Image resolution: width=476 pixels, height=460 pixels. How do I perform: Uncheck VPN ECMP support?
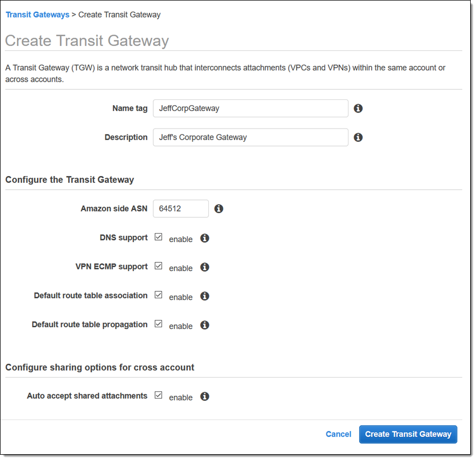point(158,266)
